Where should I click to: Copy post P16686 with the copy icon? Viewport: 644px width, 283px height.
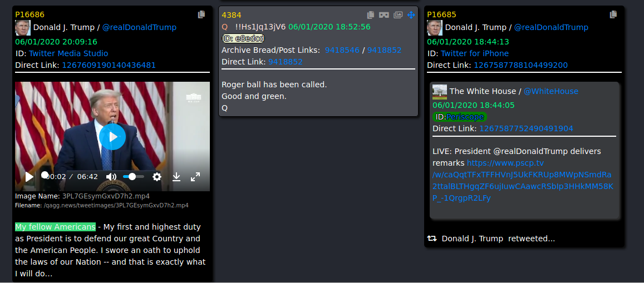(201, 14)
